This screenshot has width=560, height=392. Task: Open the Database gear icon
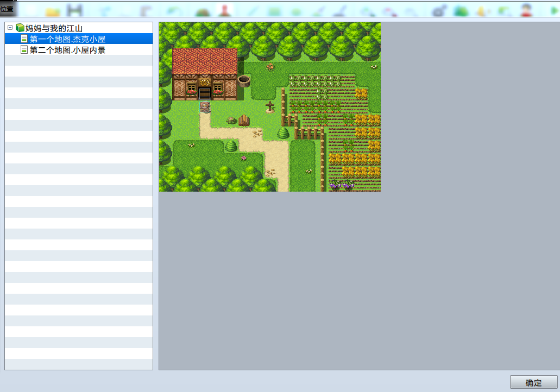point(439,10)
